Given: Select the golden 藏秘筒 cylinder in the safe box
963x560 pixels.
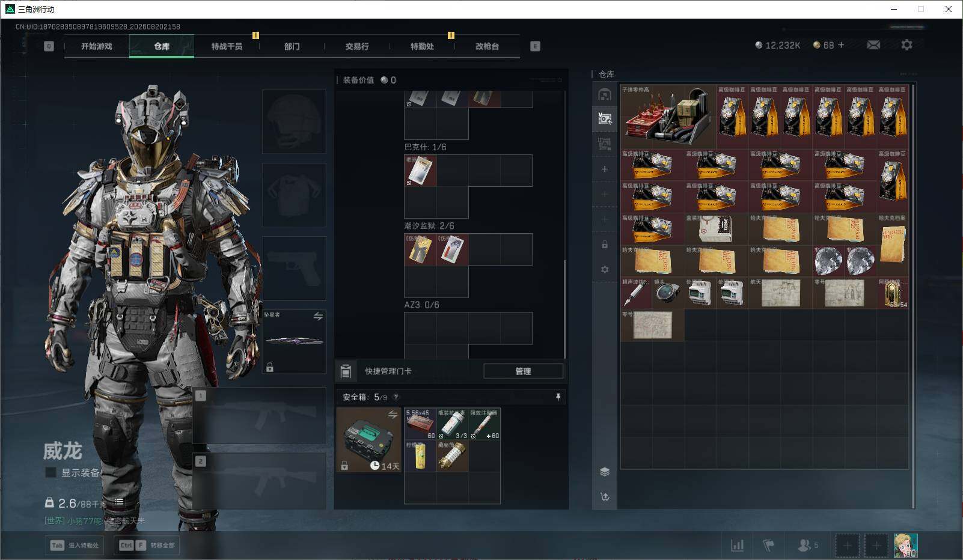Looking at the screenshot, I should 452,456.
